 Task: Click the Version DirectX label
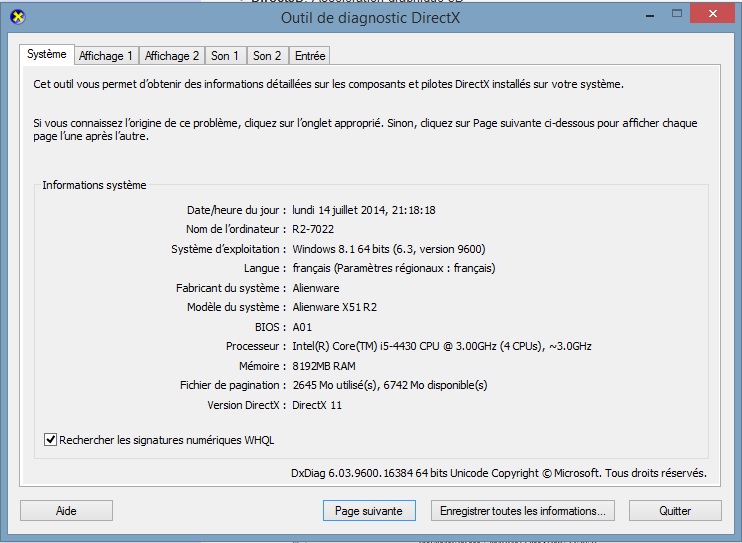[247, 405]
